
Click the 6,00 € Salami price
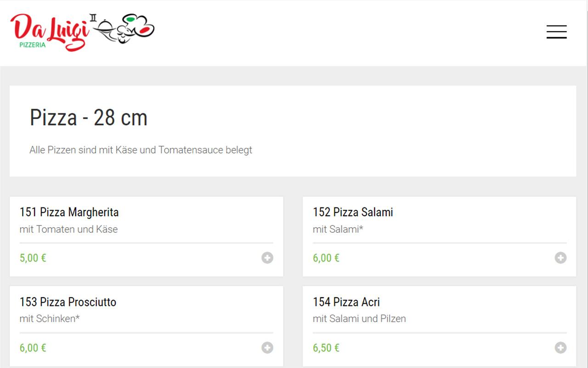326,258
